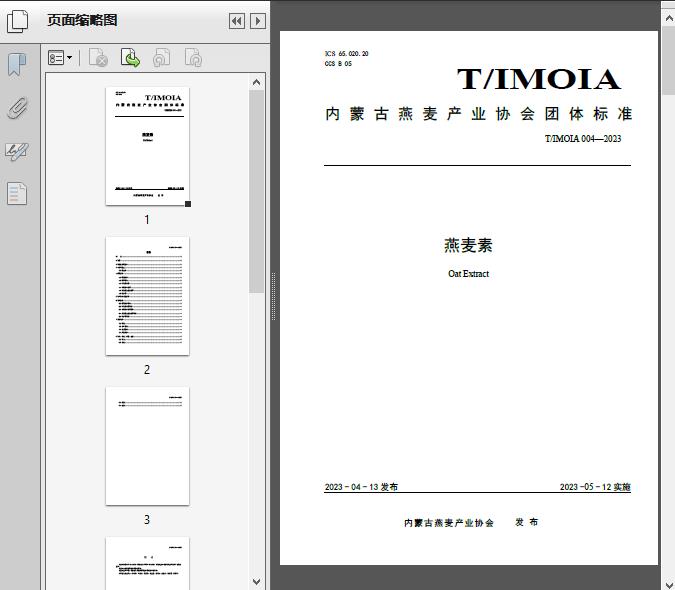The height and width of the screenshot is (590, 675).
Task: Click standard number T/IMOIA 004—2023
Action: (x=583, y=139)
